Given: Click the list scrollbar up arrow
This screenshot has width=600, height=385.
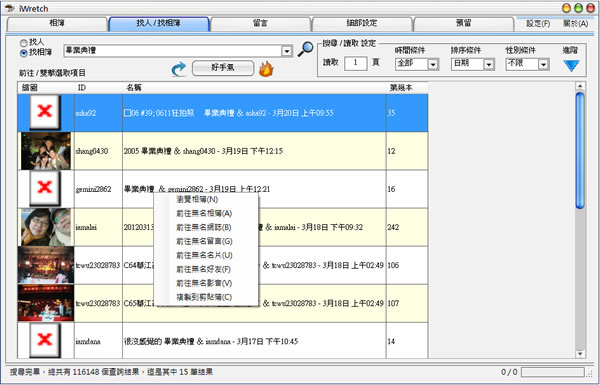Looking at the screenshot, I should point(580,86).
